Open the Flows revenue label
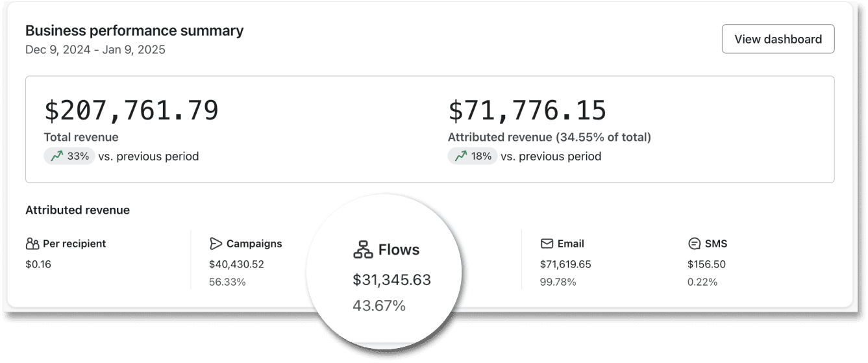This screenshot has height=363, width=868. [x=399, y=250]
